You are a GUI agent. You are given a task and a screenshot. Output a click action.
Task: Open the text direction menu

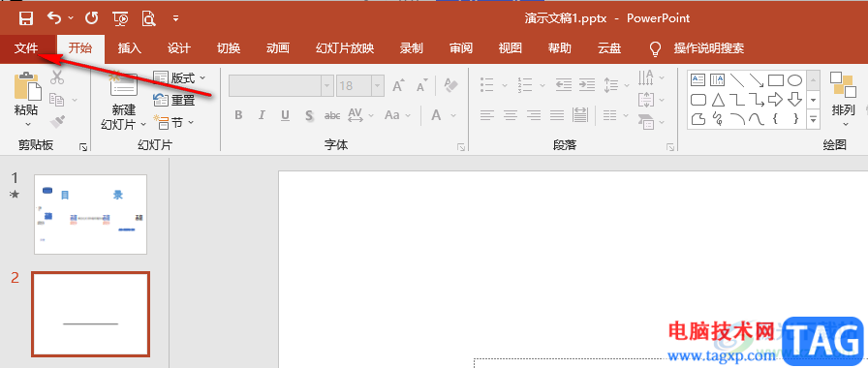[x=651, y=77]
